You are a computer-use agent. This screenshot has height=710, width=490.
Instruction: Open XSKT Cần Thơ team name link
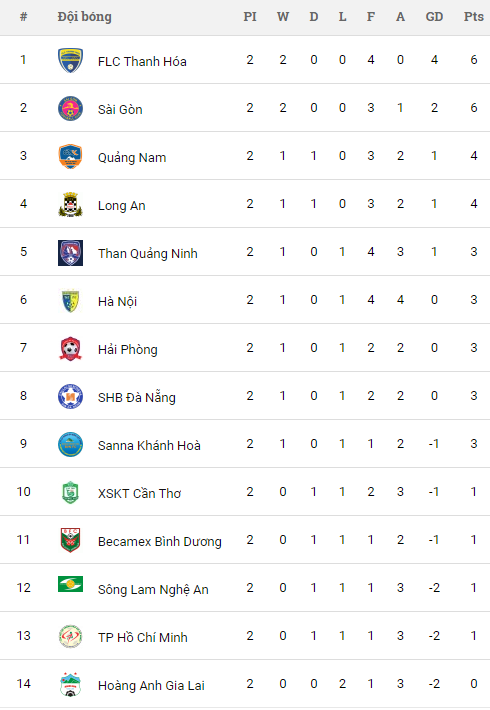139,493
